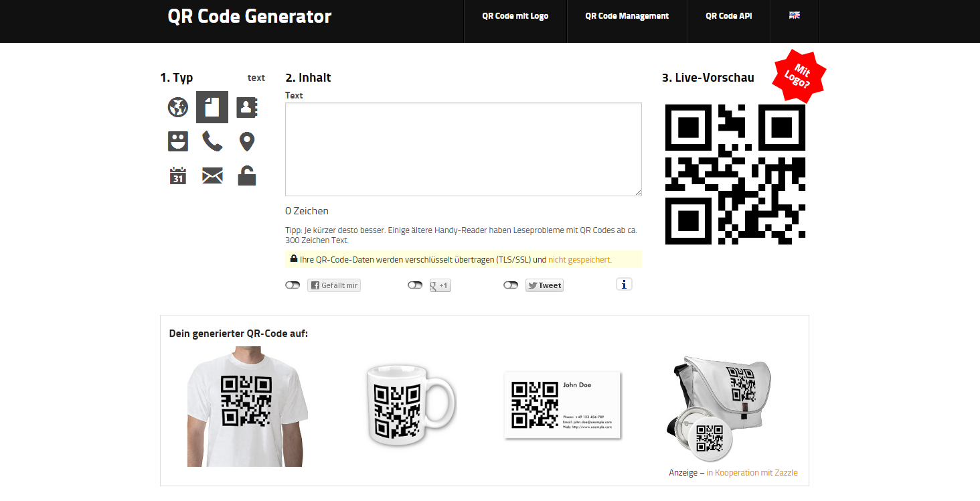Choose the vCard contact type icon

(247, 107)
